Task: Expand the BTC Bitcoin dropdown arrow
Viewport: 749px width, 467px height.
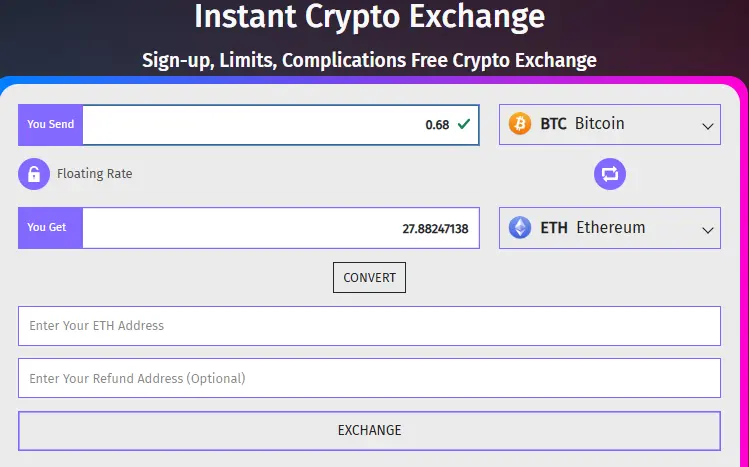Action: (x=707, y=126)
